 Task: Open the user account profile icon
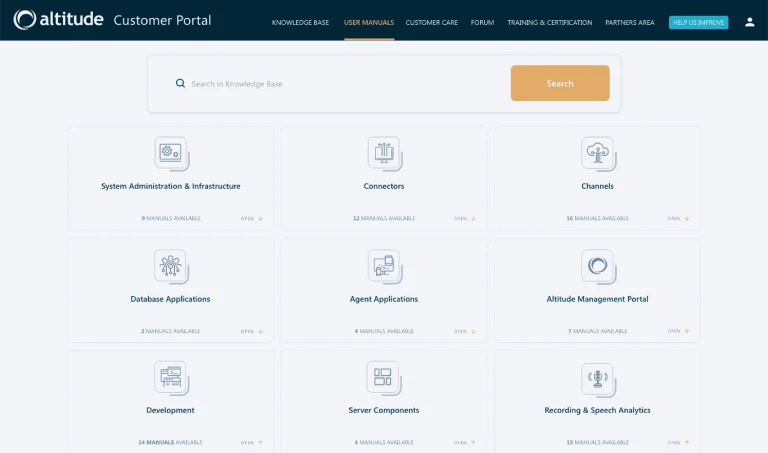pos(749,22)
